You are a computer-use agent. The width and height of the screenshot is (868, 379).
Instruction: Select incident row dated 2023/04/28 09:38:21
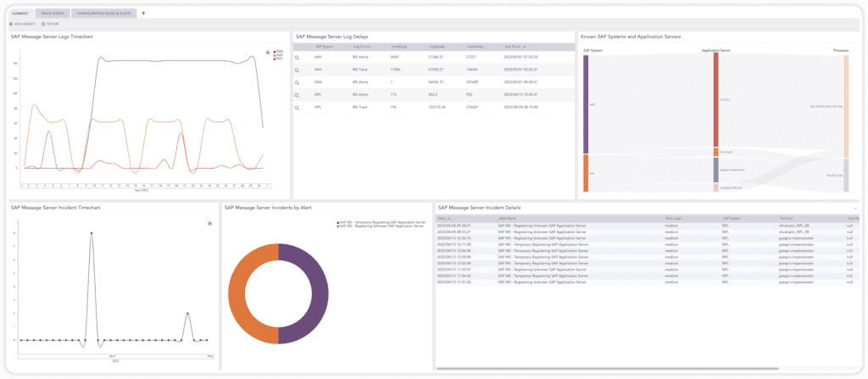point(647,226)
